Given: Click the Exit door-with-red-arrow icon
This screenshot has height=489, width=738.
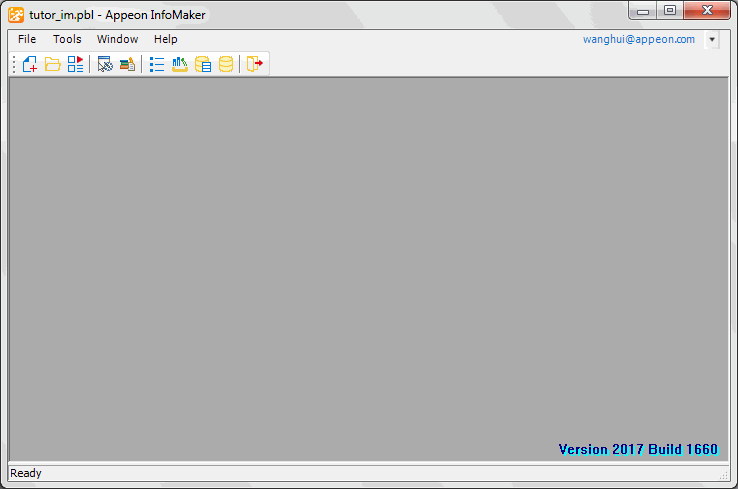Looking at the screenshot, I should (x=255, y=64).
